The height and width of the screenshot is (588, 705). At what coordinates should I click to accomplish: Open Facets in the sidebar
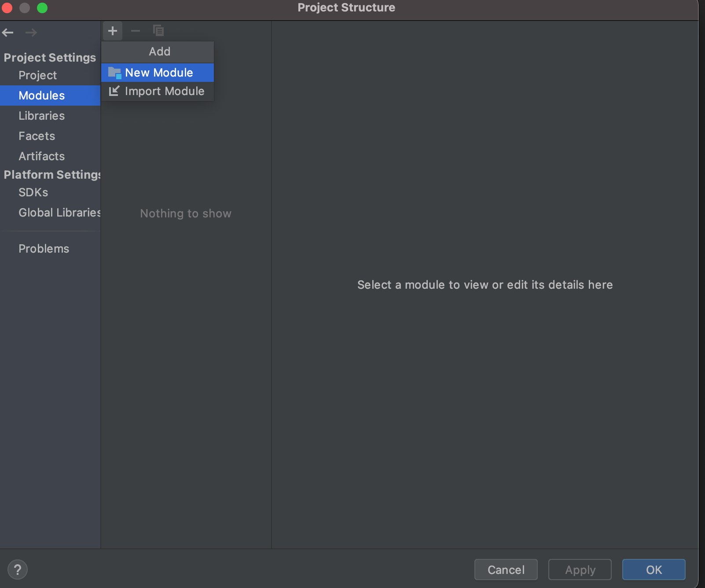(x=50, y=136)
